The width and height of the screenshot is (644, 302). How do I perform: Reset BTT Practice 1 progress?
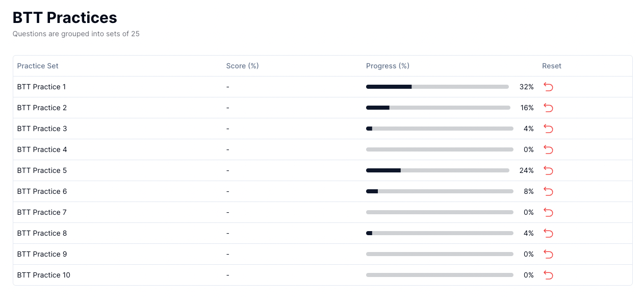[548, 87]
